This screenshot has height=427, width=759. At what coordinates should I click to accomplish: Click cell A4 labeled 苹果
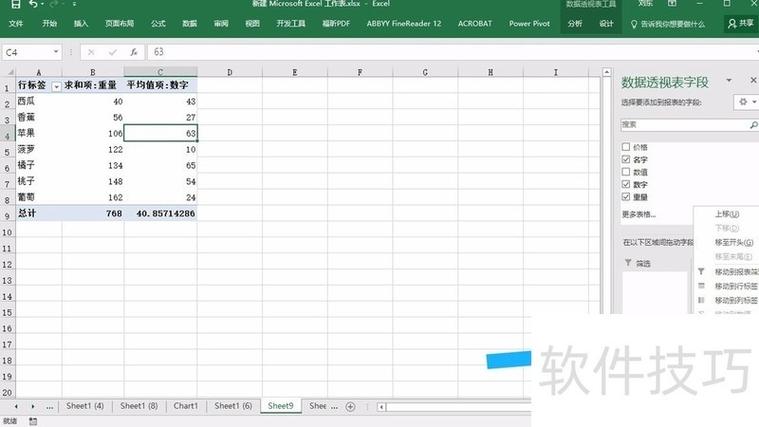pyautogui.click(x=38, y=133)
